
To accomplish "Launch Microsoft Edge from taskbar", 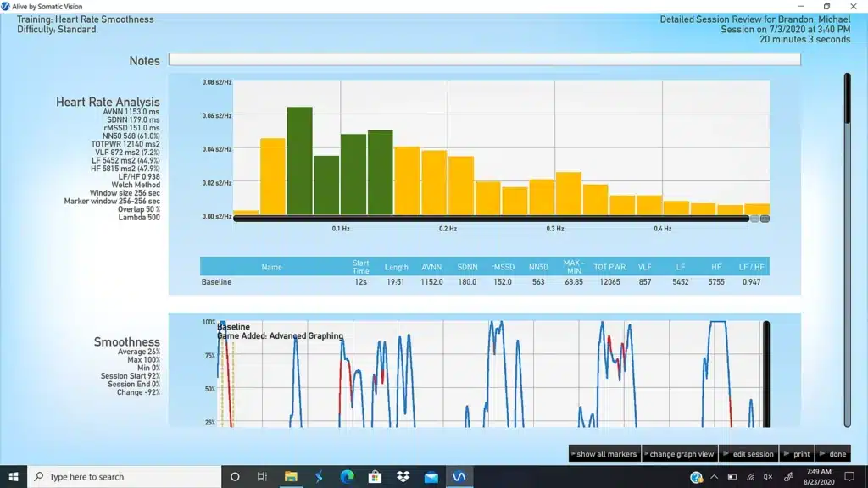I will 347,476.
